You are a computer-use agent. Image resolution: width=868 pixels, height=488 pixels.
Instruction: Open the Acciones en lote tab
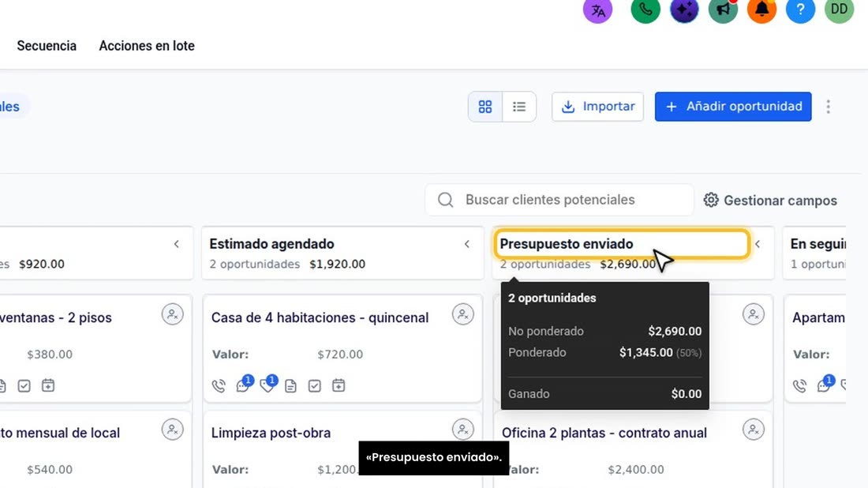[147, 46]
